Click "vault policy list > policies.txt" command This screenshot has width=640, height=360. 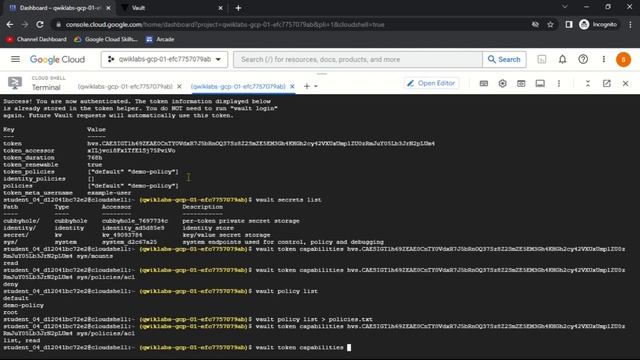click(x=314, y=320)
